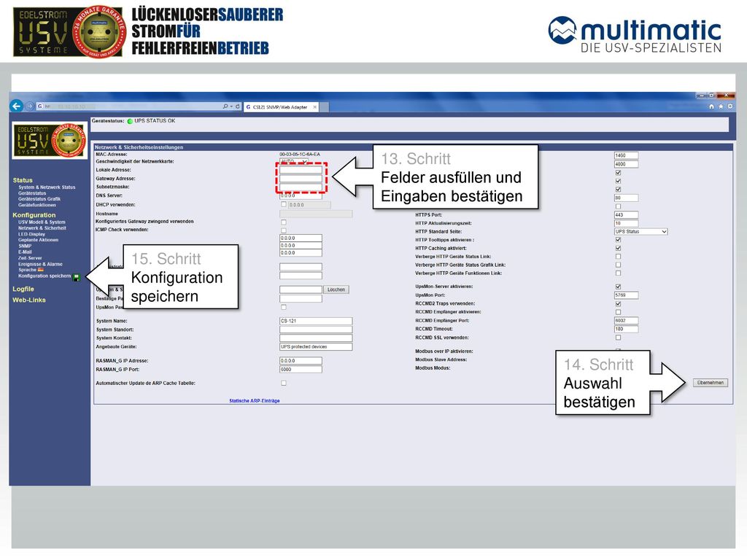Open Ereignisse & Alarme in the sidebar
Image resolution: width=747 pixels, height=560 pixels.
tap(41, 264)
